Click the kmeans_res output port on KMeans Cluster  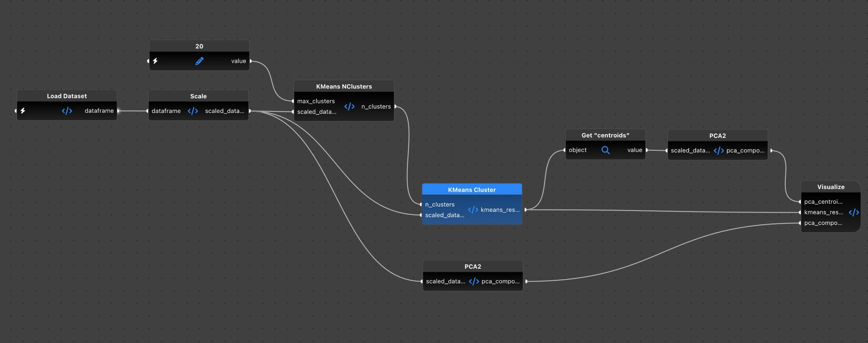tap(526, 210)
